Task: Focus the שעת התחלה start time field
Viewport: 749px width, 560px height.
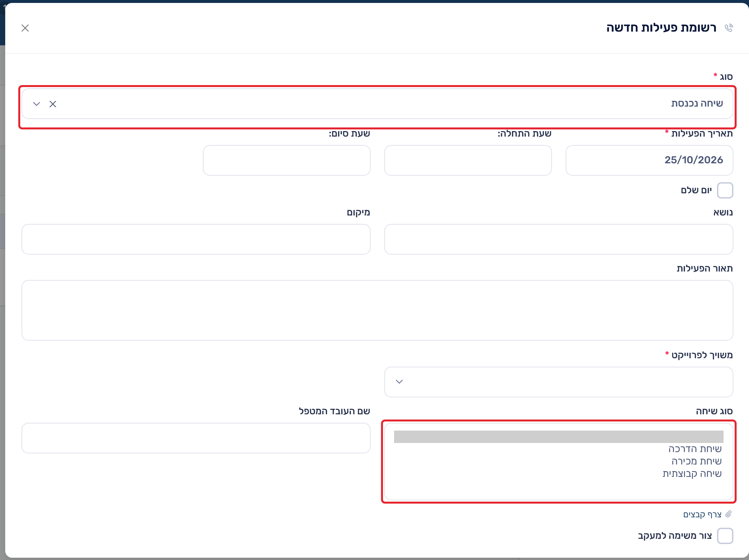Action: tap(468, 160)
